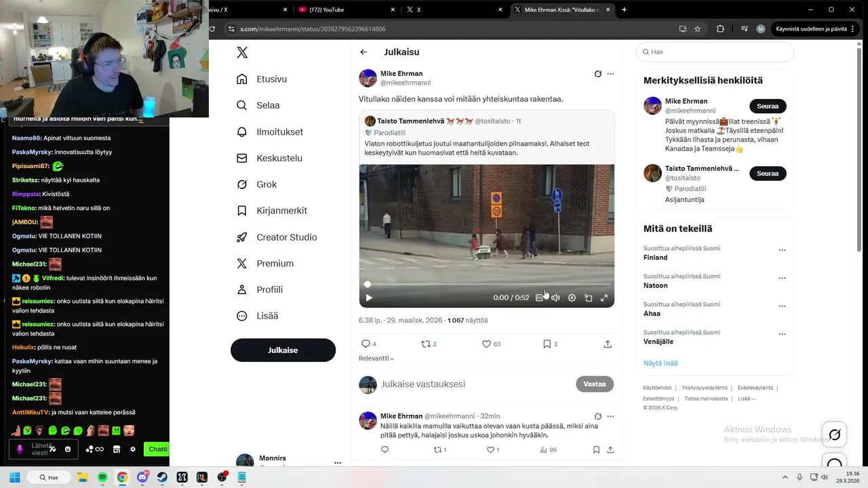This screenshot has height=488, width=868.
Task: Open chat settings gear icon
Action: 133,449
